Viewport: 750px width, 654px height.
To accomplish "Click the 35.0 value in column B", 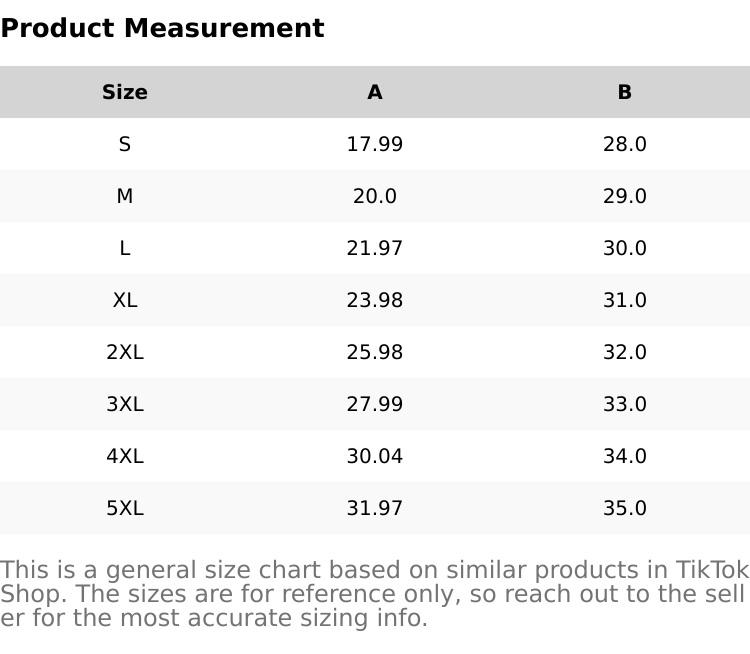I will [625, 508].
